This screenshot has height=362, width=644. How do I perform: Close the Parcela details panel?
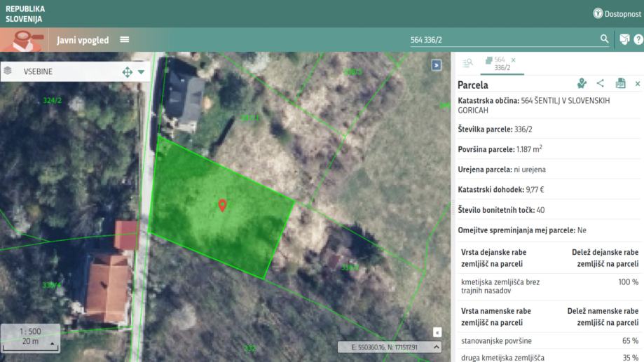click(x=638, y=84)
